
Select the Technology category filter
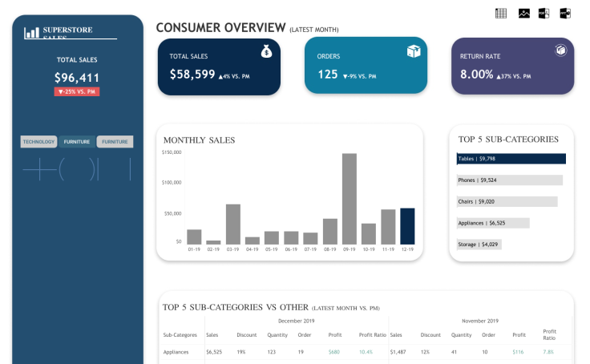click(38, 142)
